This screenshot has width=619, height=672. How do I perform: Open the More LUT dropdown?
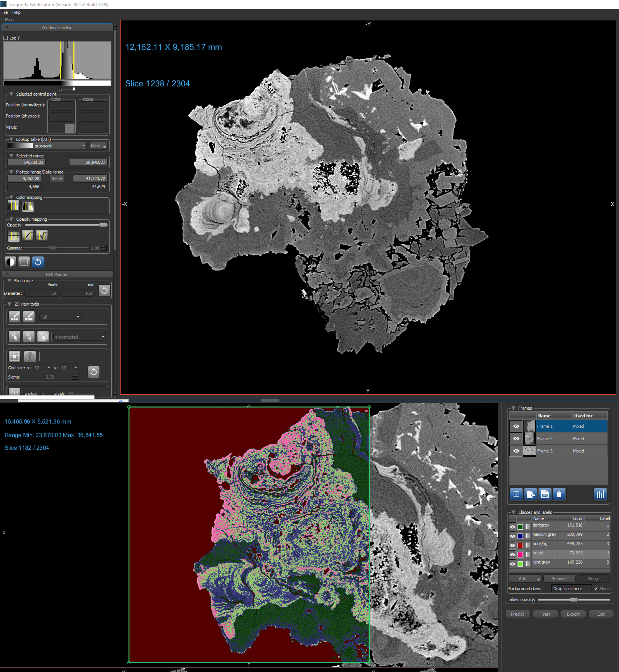98,146
